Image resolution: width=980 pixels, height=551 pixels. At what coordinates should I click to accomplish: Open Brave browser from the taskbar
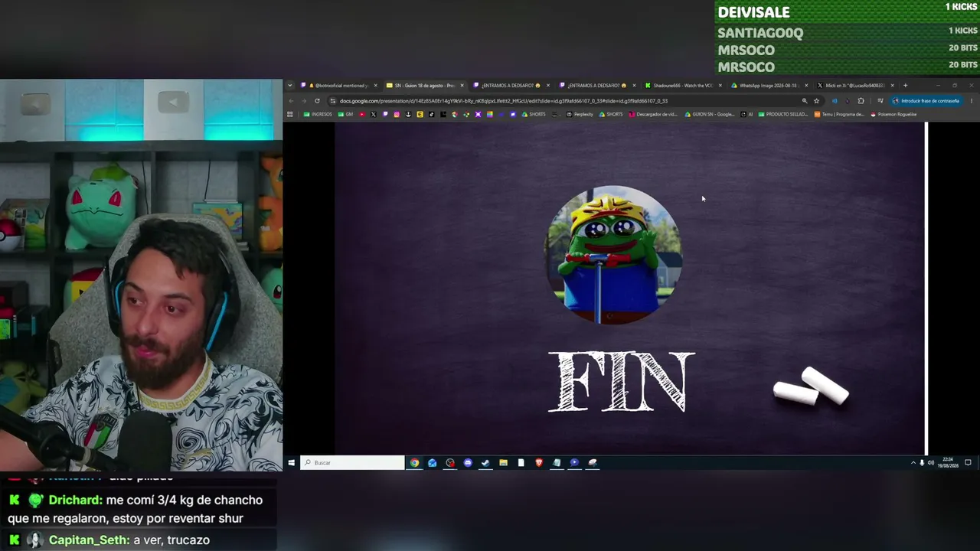[539, 462]
